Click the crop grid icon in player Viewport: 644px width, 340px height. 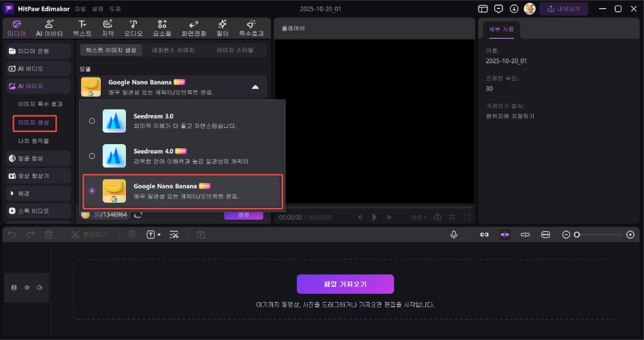coord(452,218)
